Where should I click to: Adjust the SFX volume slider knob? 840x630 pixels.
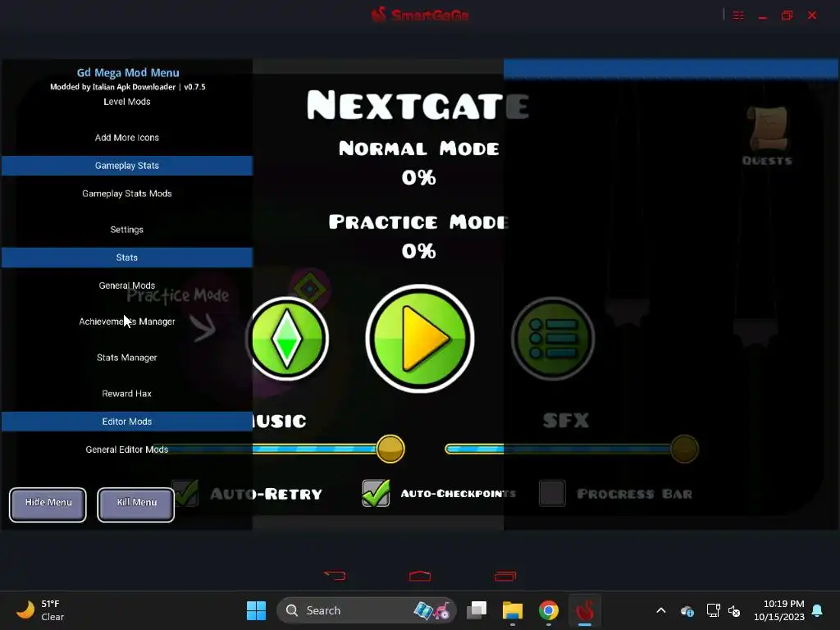[x=685, y=449]
